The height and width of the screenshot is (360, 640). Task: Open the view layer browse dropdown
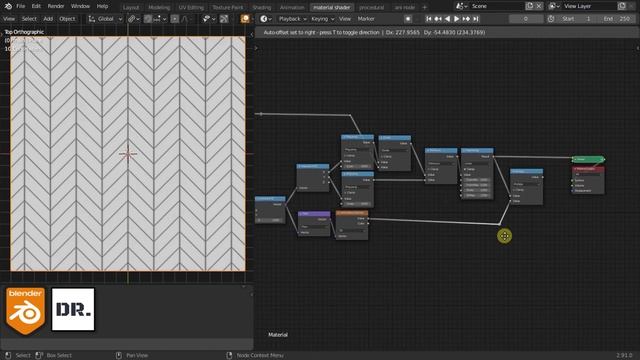(x=554, y=6)
